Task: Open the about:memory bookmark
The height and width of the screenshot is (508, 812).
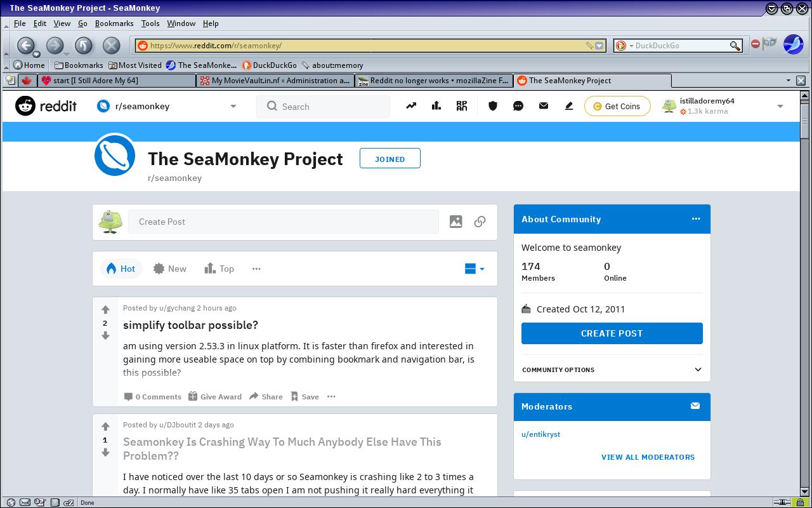Action: 332,65
